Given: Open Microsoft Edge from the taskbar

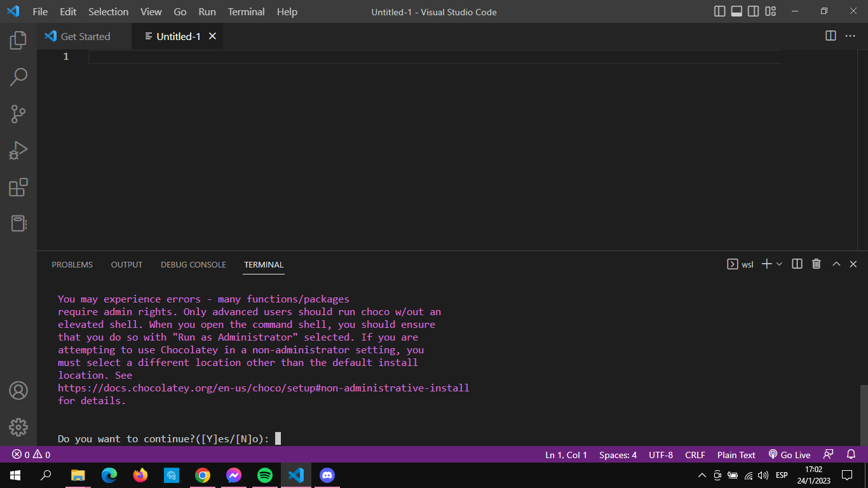Looking at the screenshot, I should pos(109,475).
